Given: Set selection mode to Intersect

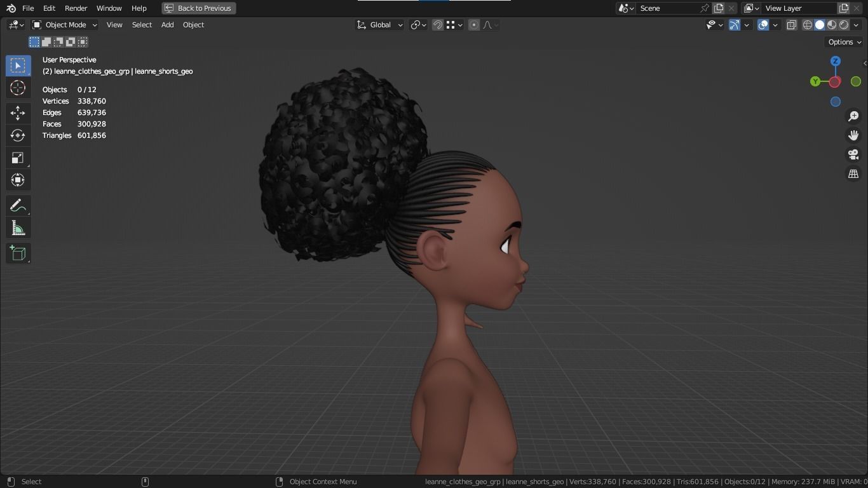Looking at the screenshot, I should click(x=83, y=42).
